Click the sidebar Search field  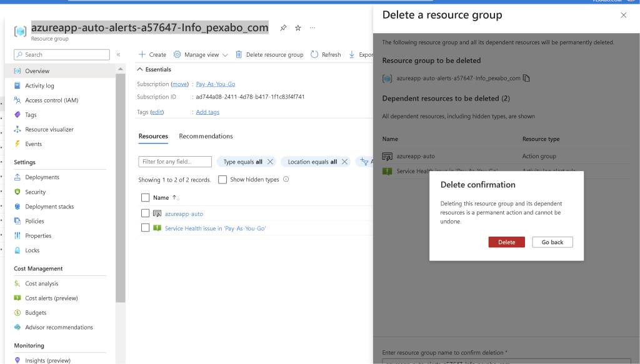click(x=62, y=54)
